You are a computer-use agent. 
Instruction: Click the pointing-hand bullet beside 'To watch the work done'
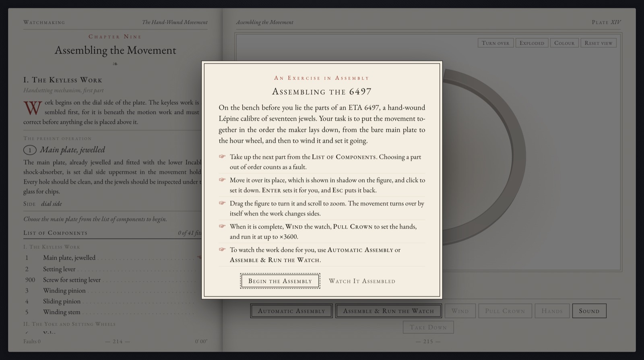(222, 249)
